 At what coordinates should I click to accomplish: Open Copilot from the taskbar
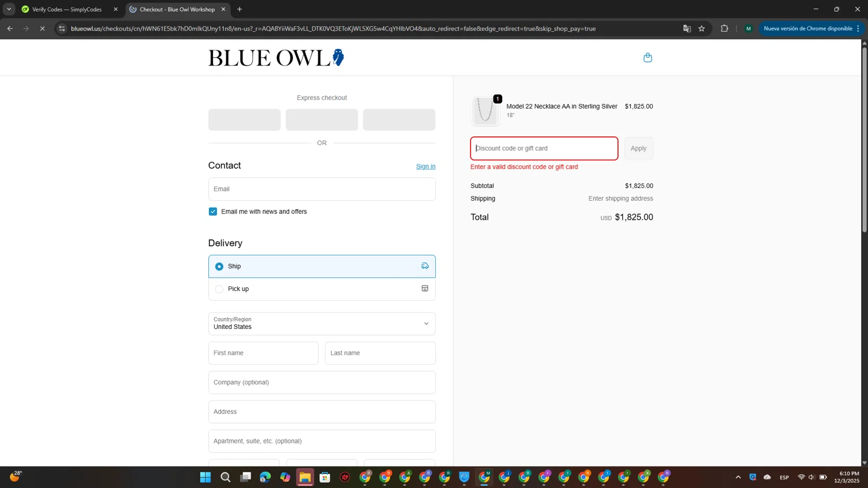[x=285, y=477]
